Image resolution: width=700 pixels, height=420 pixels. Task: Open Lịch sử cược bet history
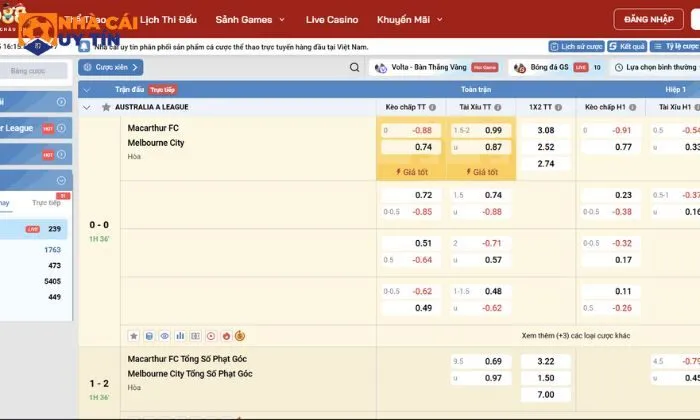coord(576,46)
